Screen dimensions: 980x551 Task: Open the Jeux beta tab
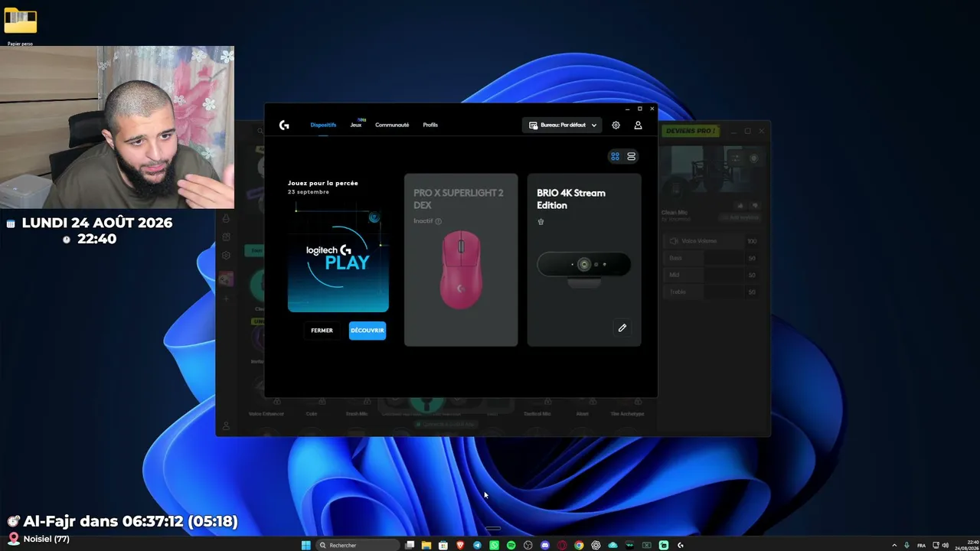tap(356, 125)
